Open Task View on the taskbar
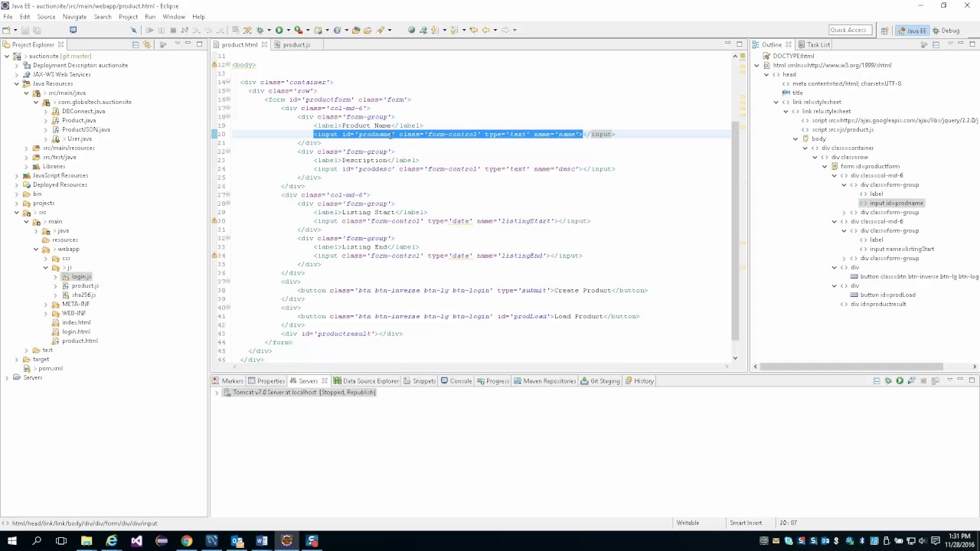Viewport: 980px width, 551px height. (x=61, y=541)
